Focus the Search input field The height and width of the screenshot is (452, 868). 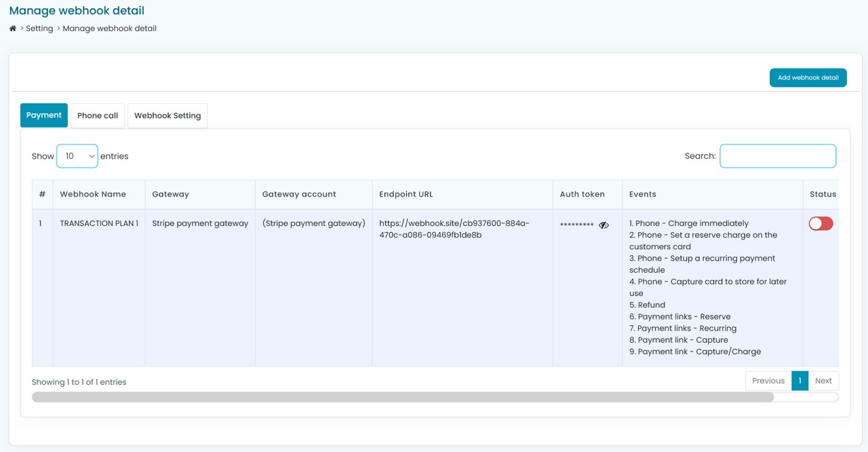[777, 156]
